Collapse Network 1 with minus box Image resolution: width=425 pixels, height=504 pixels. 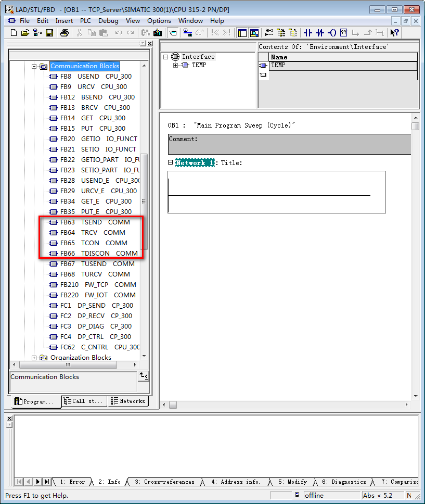coord(170,162)
